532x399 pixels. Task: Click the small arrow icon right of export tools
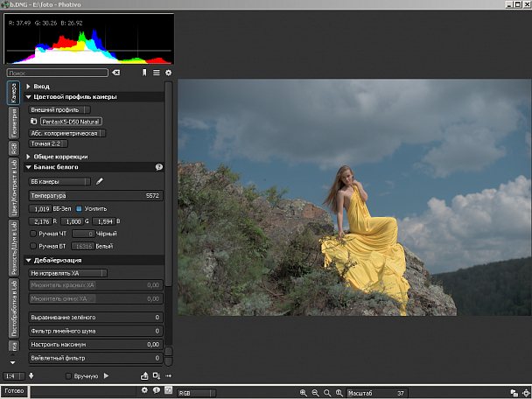pos(168,375)
